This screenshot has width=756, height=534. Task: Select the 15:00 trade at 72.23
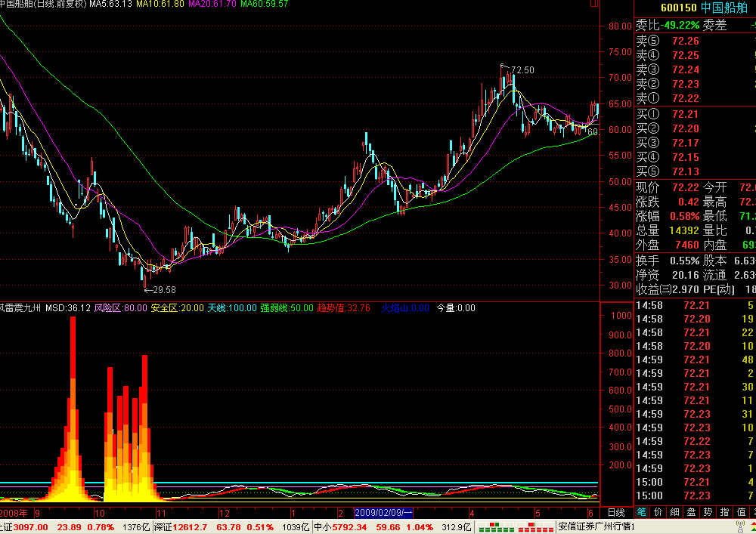pos(696,495)
